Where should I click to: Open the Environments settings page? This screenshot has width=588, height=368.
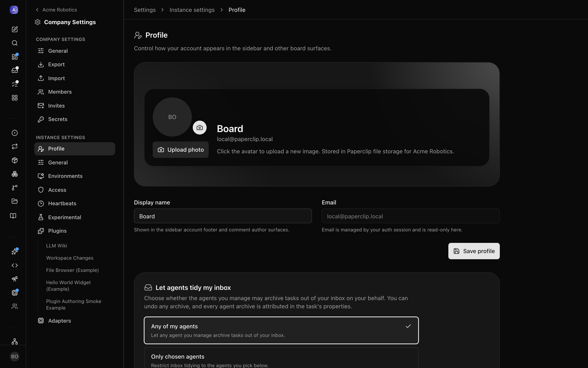click(75, 176)
